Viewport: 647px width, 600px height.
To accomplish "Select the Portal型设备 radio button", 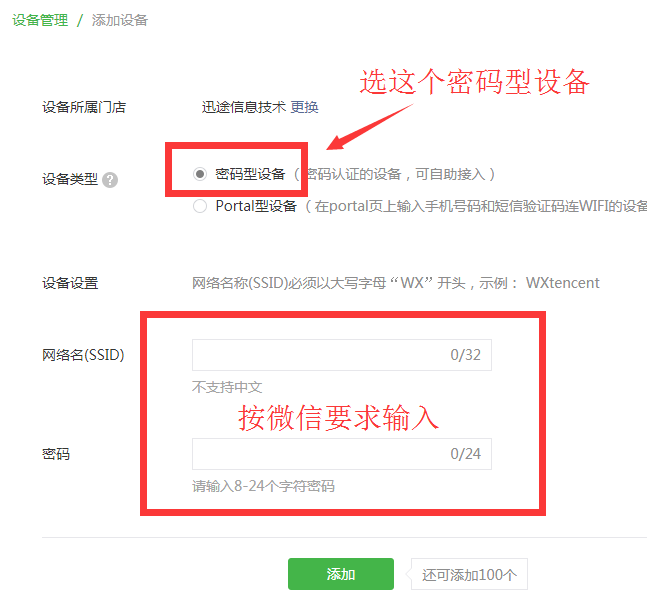I will [x=200, y=206].
